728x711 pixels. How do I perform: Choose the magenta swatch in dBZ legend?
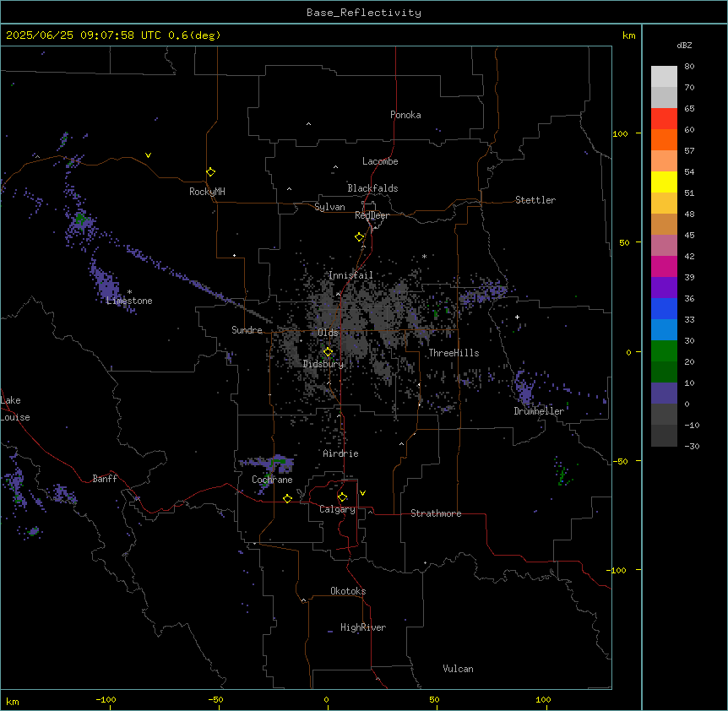[664, 266]
